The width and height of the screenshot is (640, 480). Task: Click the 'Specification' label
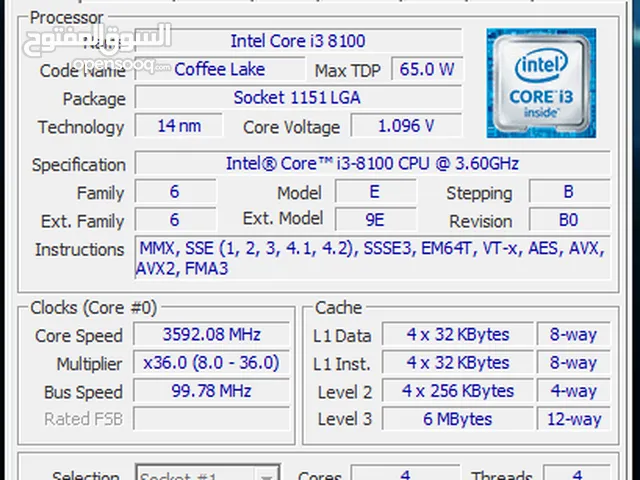pos(79,165)
